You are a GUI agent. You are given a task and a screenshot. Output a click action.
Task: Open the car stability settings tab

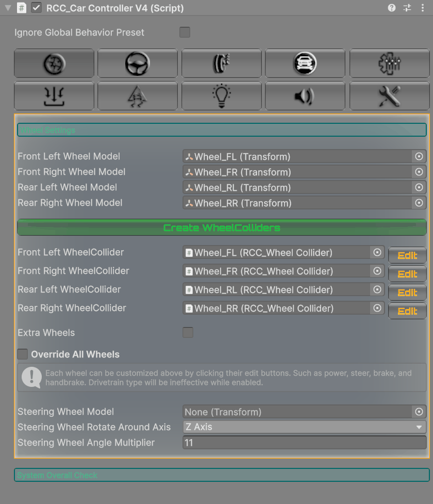tap(305, 63)
